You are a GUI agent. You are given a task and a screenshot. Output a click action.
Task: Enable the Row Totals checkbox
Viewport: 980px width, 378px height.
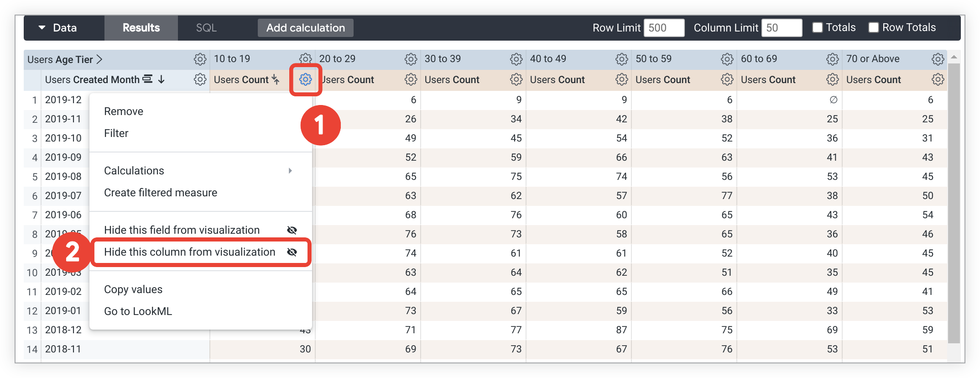[x=874, y=28]
